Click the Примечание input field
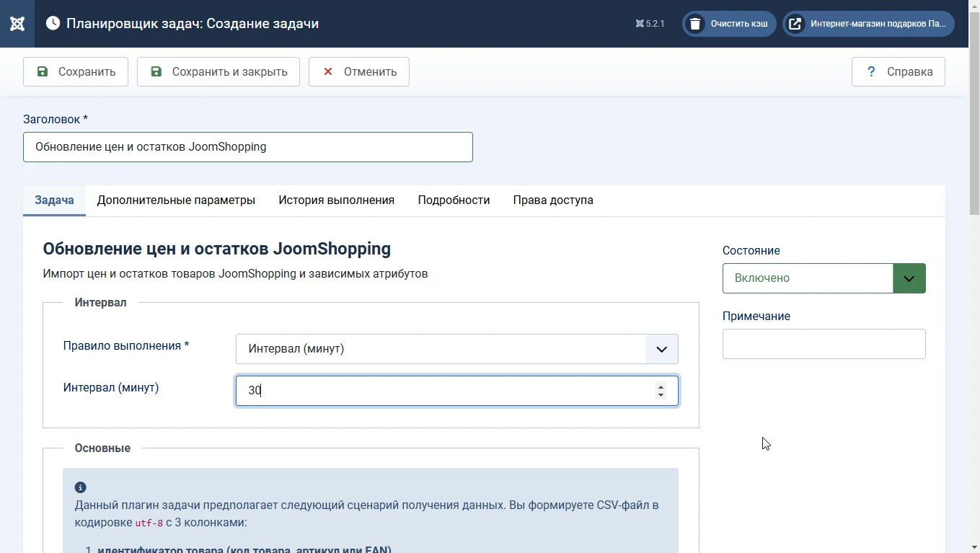 click(x=824, y=344)
